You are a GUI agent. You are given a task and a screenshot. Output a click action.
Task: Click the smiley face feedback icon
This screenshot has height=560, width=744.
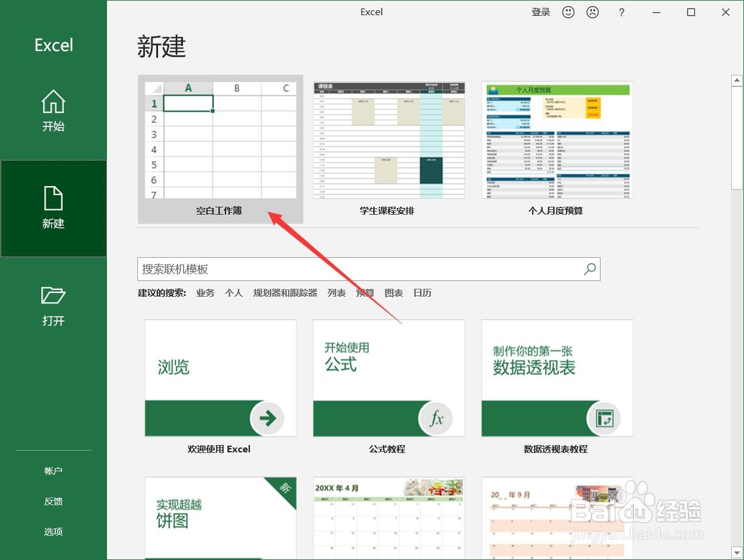coord(568,12)
